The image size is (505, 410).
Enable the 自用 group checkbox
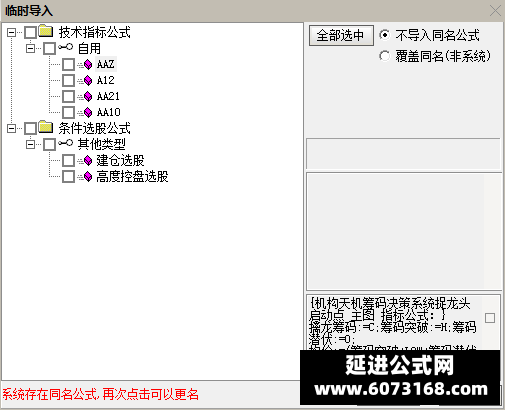click(49, 48)
